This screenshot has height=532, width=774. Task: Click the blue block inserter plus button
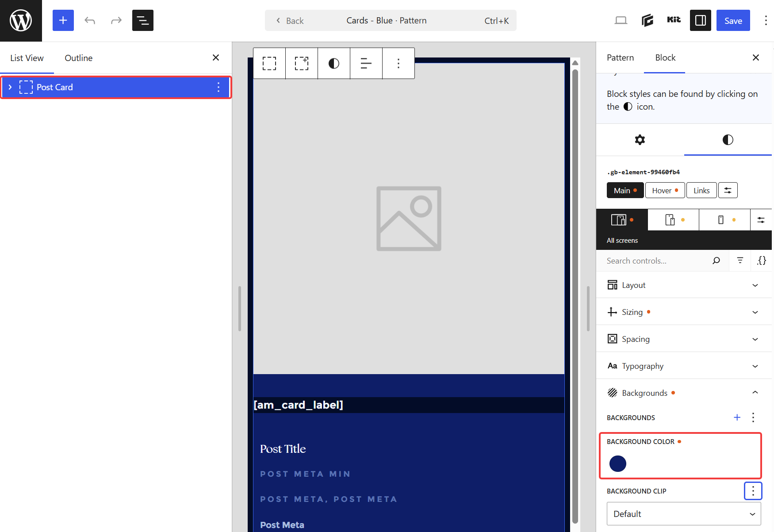pos(63,20)
